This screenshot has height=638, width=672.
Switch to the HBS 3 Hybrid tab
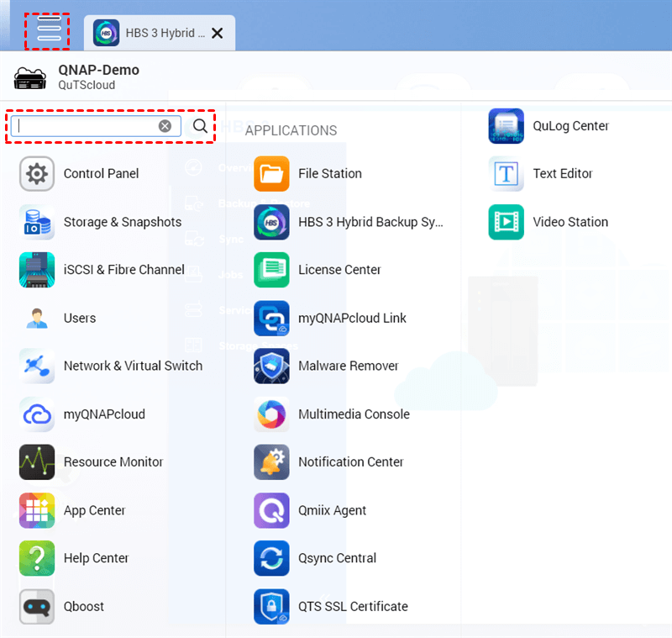(159, 33)
